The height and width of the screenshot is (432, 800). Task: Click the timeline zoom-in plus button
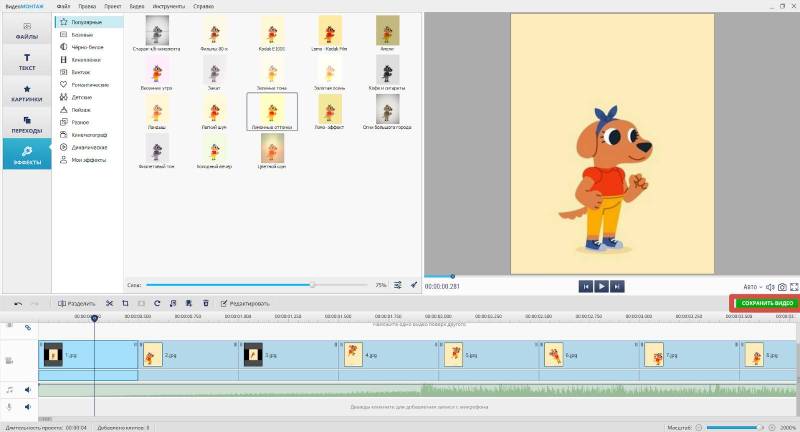click(772, 427)
